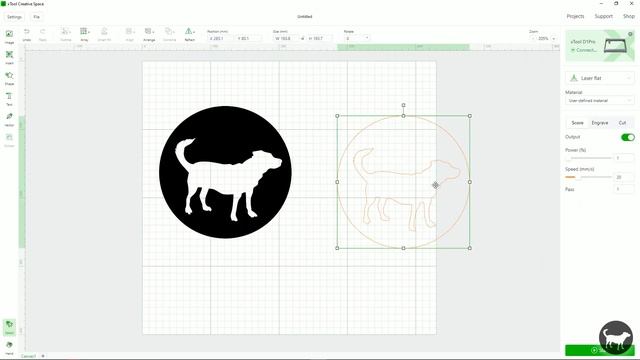640x360 pixels.
Task: Select the Text tool
Action: click(9, 99)
